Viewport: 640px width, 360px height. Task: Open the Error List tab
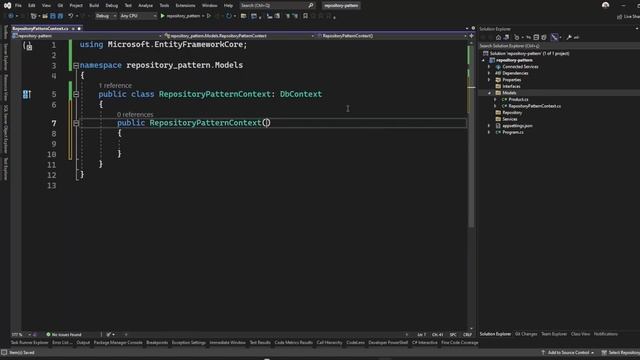pyautogui.click(x=62, y=342)
